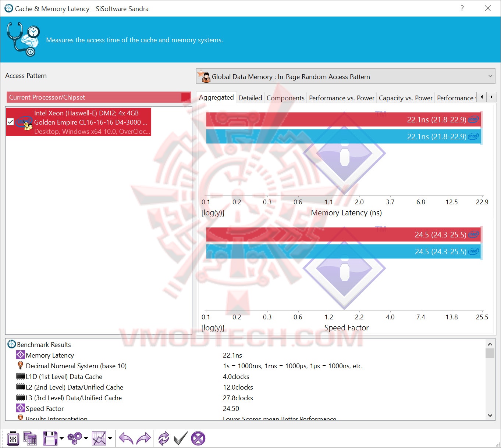Click the title bar help question mark
This screenshot has height=448, width=501.
[462, 8]
